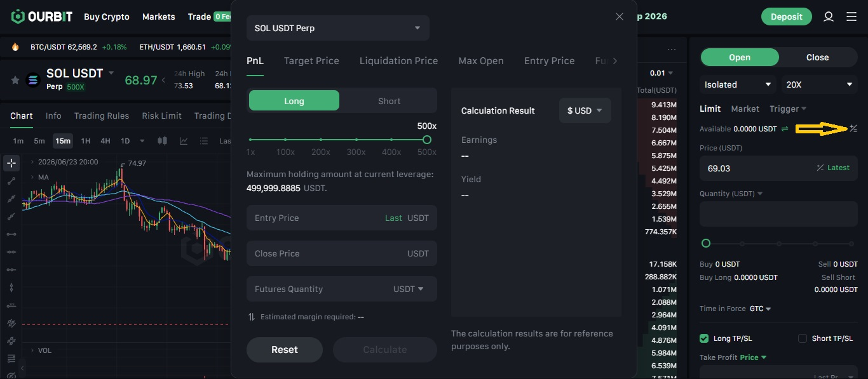Set leverage slider to 300x mark
Viewport: 868px width, 379px height.
pyautogui.click(x=356, y=140)
